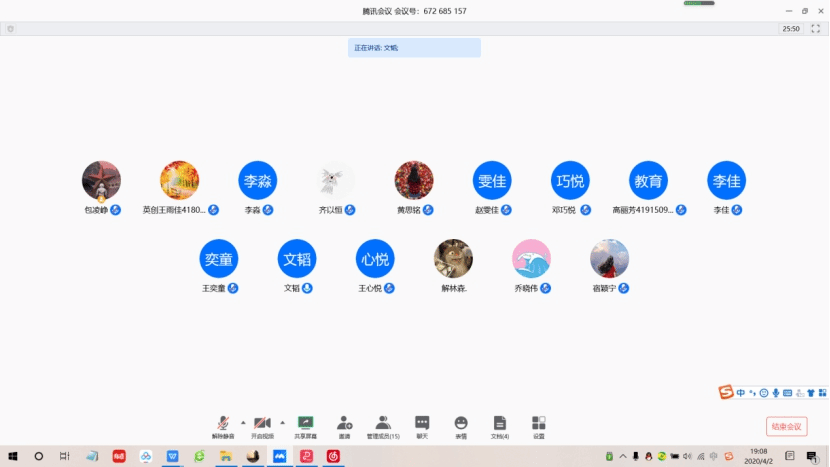Click the meeting info icon at top left
The height and width of the screenshot is (467, 830).
(11, 29)
